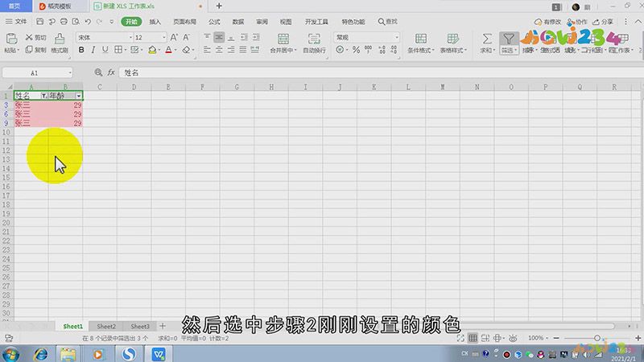Open the font size dropdown showing 12
This screenshot has width=644, height=362.
pos(164,37)
